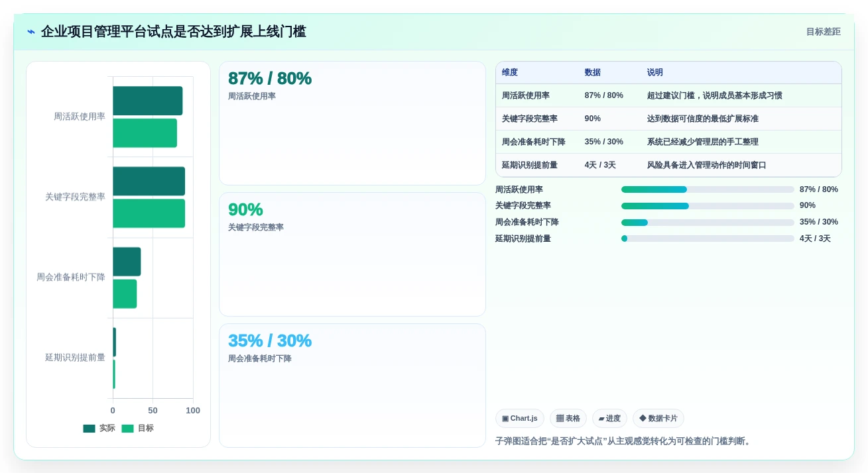
Task: Click the target bar for 周活跃使用率
Action: tap(145, 133)
